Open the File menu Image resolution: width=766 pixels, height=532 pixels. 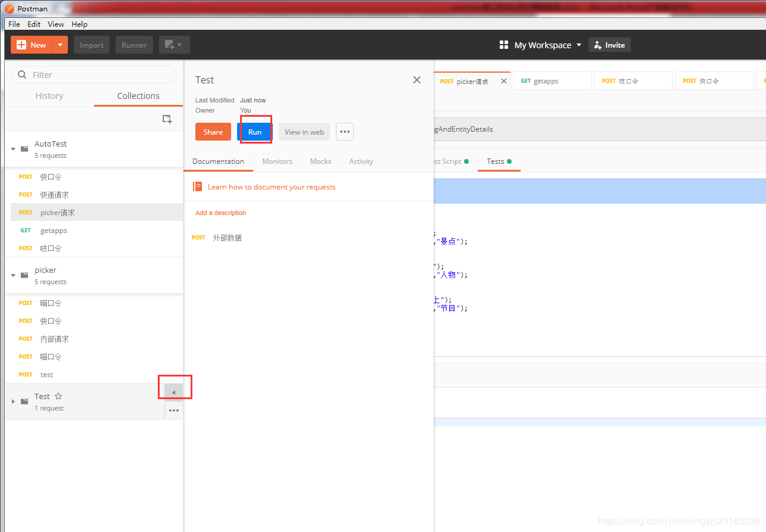click(x=14, y=24)
